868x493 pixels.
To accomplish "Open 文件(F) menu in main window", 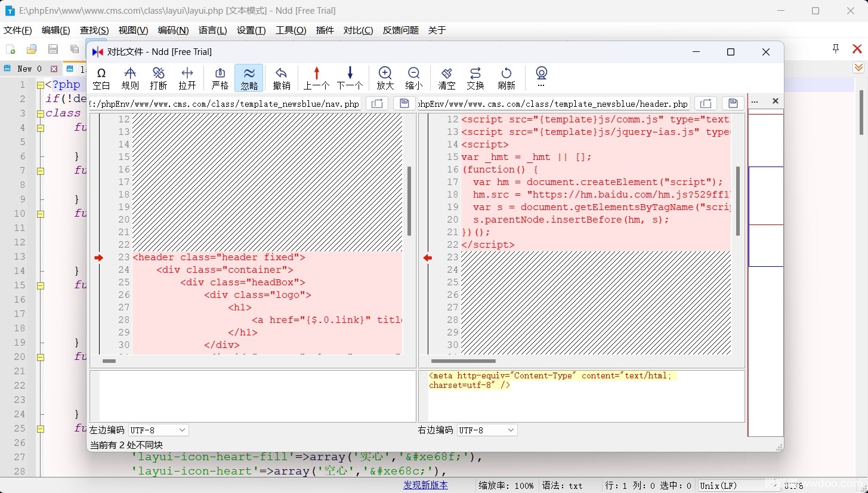I will coord(18,30).
